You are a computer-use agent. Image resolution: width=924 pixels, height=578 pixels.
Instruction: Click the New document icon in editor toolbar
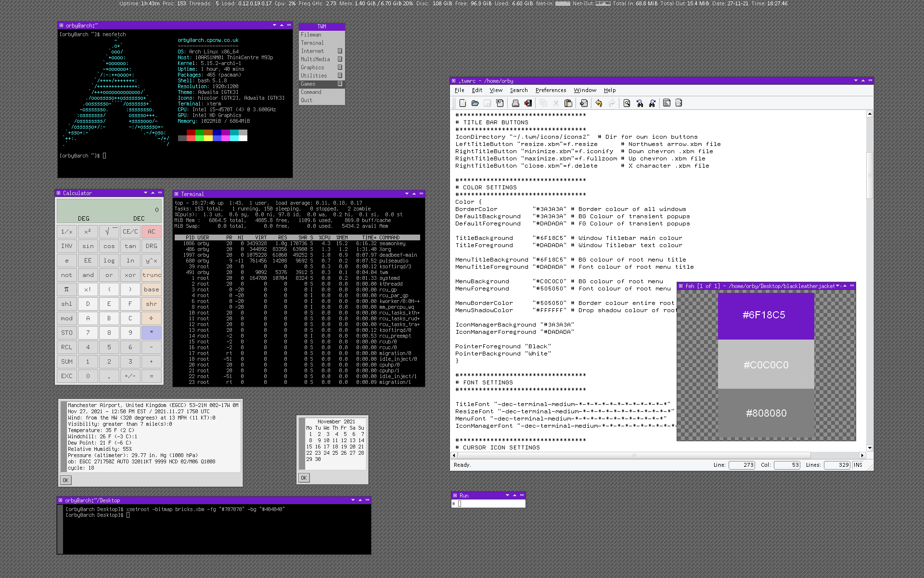[462, 103]
